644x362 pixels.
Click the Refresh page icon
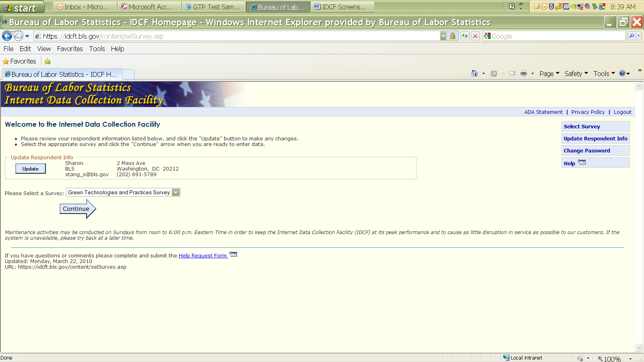click(465, 36)
